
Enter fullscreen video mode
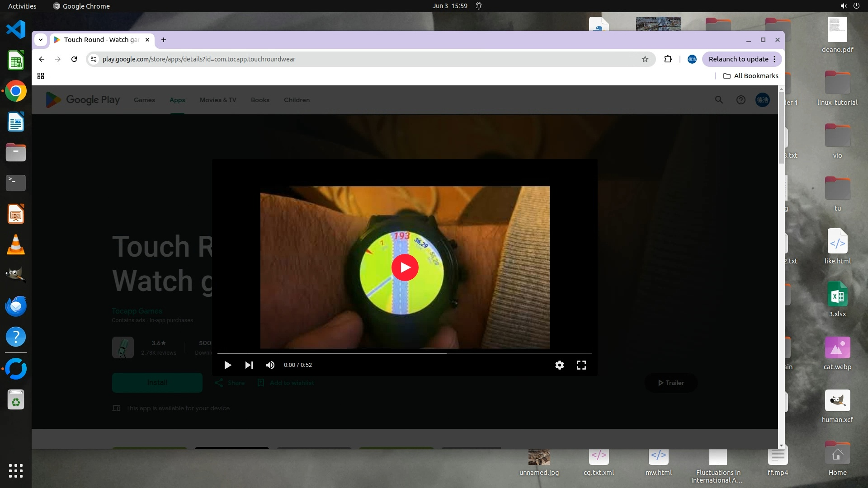click(x=581, y=365)
